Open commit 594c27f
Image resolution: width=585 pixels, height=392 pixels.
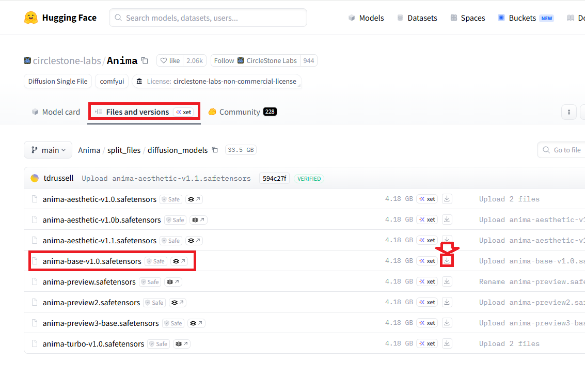[274, 179]
